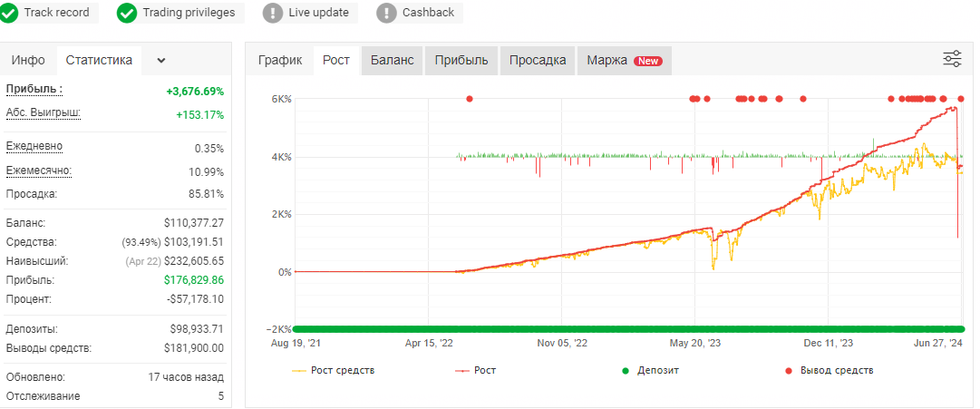The height and width of the screenshot is (409, 980).
Task: Click the Ежемесячно underlined label
Action: click(x=39, y=170)
